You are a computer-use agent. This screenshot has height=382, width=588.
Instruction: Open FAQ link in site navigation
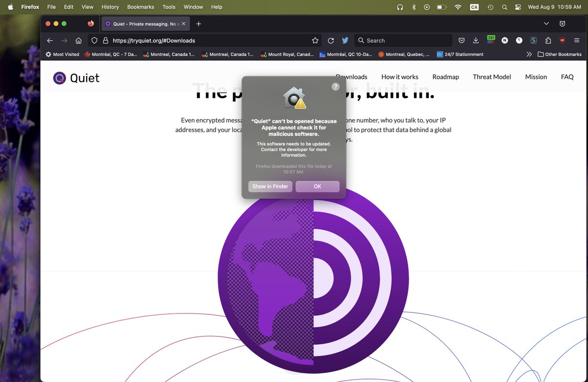click(567, 77)
